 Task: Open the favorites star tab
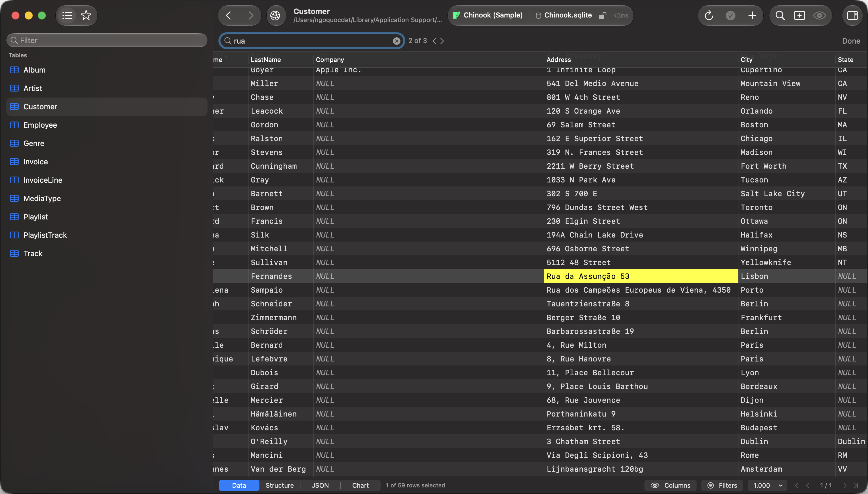coord(86,15)
